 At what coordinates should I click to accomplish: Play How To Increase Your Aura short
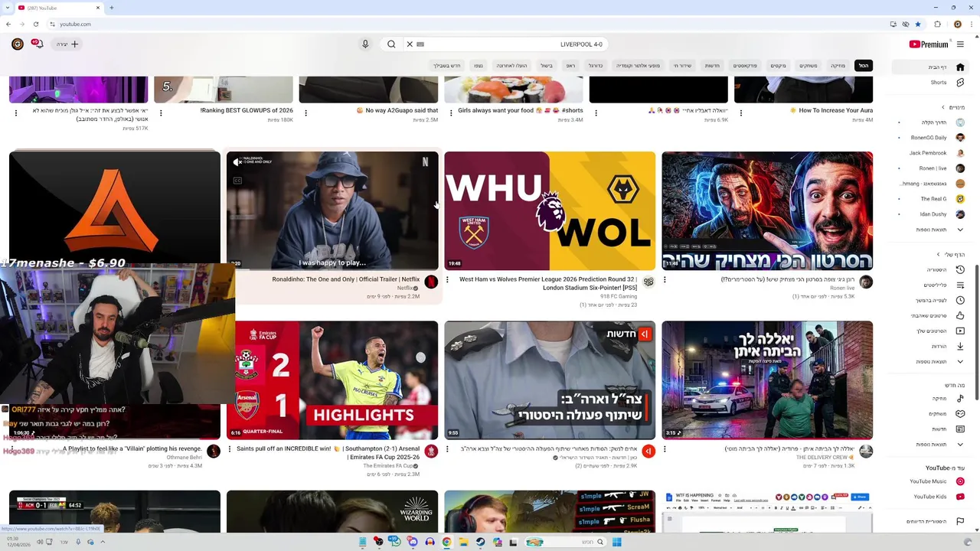click(x=803, y=90)
